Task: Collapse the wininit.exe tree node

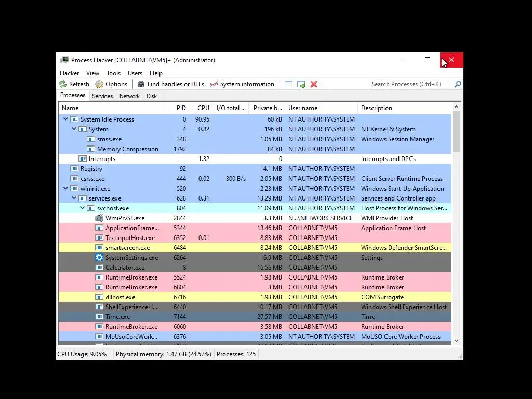Action: pyautogui.click(x=66, y=188)
